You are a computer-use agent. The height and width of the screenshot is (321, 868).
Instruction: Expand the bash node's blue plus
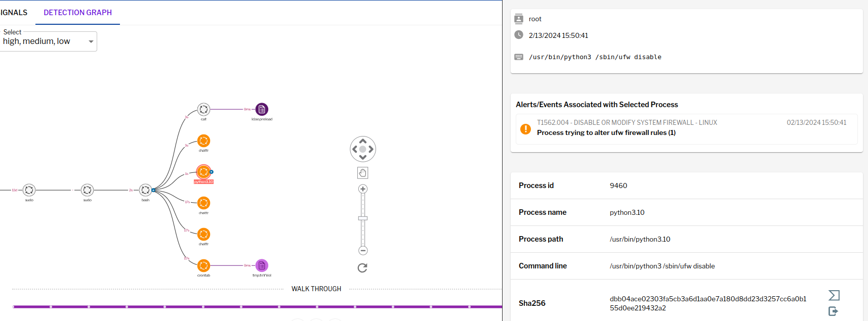coord(153,190)
